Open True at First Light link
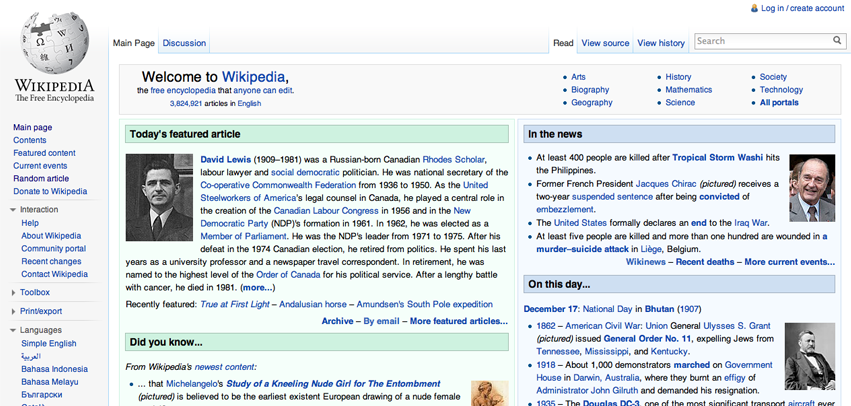This screenshot has height=406, width=851. (x=234, y=304)
